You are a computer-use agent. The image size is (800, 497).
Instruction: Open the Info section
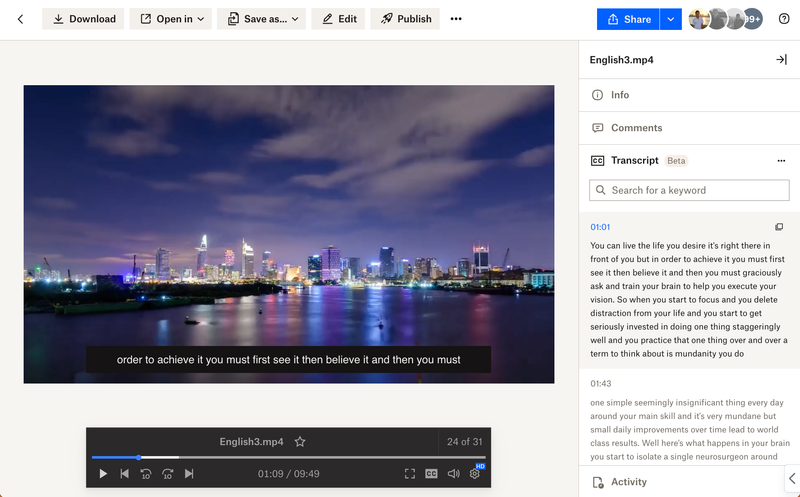point(689,95)
